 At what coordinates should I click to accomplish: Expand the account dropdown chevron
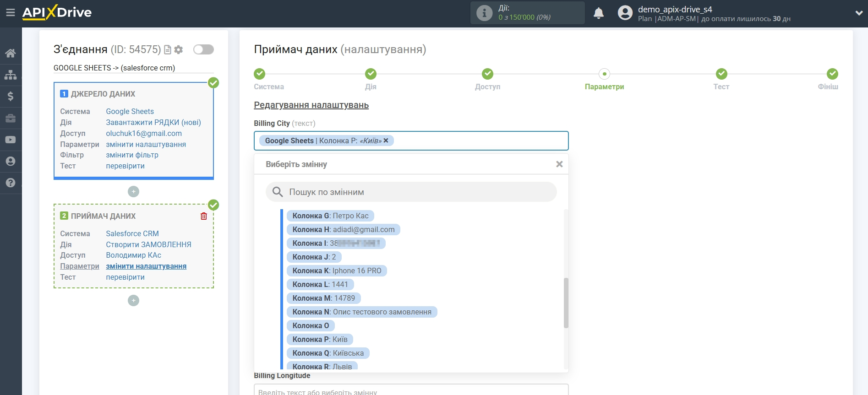click(x=859, y=13)
